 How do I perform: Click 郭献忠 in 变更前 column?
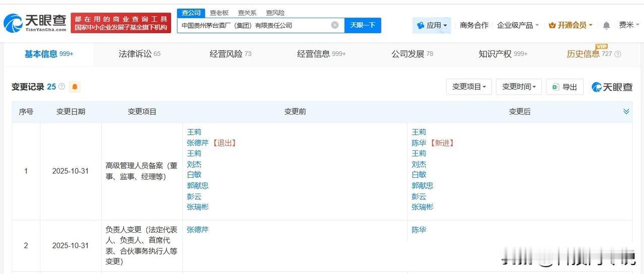pos(198,186)
